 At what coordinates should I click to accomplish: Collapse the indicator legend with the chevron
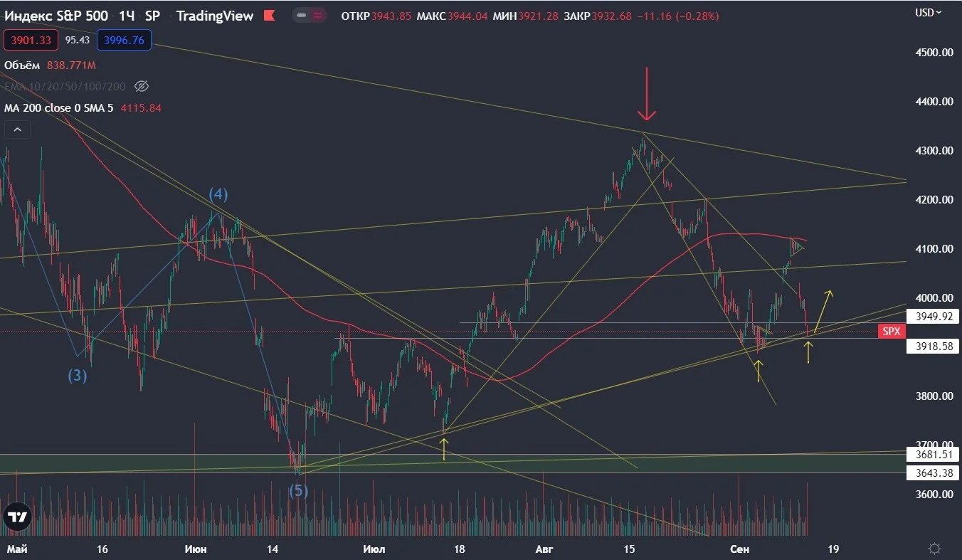pyautogui.click(x=17, y=130)
